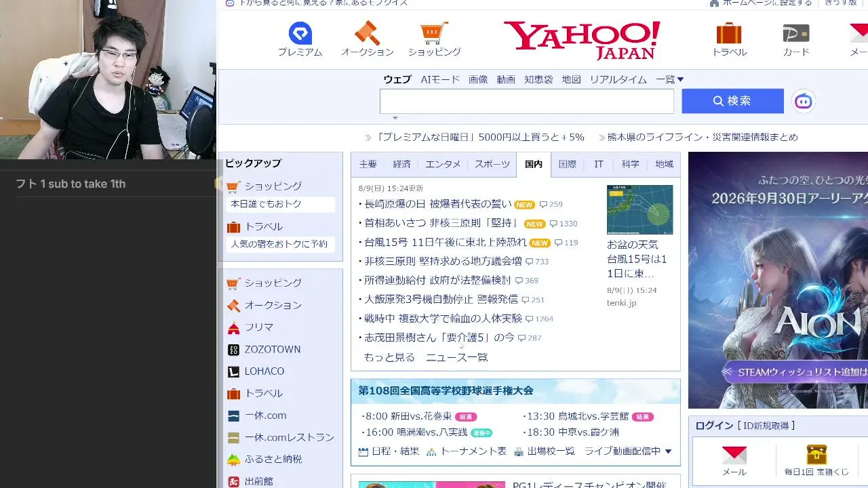The width and height of the screenshot is (868, 488).
Task: Click the comment icon showing 1264
Action: click(x=529, y=319)
